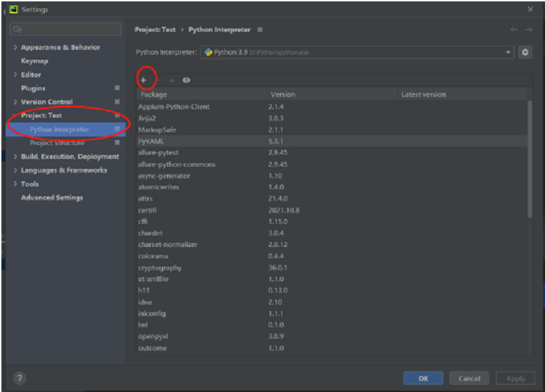Image resolution: width=545 pixels, height=392 pixels.
Task: Select the MarkupSafe package row
Action: pyautogui.click(x=332, y=129)
